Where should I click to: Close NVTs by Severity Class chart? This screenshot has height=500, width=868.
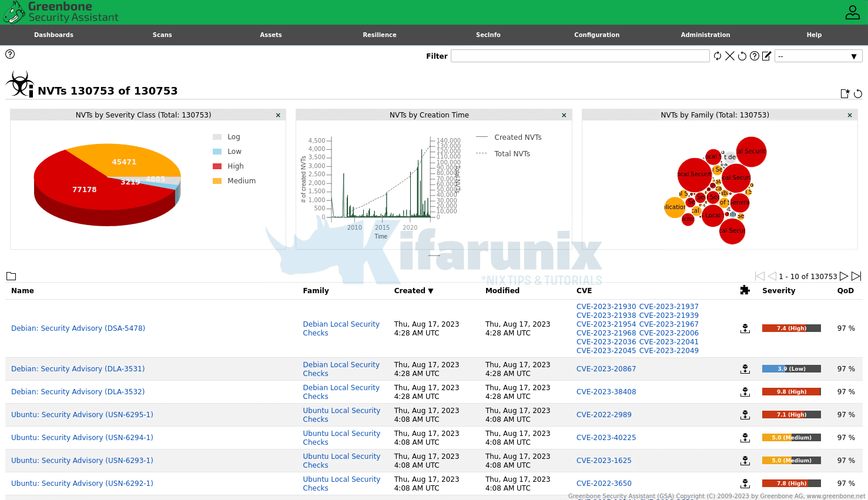point(278,115)
